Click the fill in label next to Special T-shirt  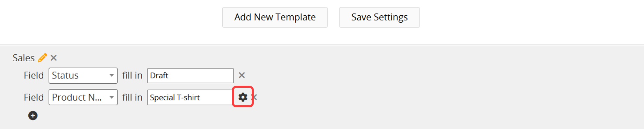(133, 97)
